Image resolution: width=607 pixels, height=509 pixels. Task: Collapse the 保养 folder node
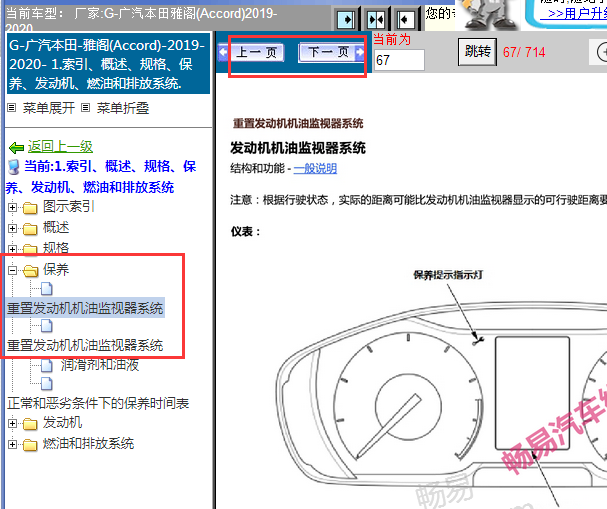(12, 270)
